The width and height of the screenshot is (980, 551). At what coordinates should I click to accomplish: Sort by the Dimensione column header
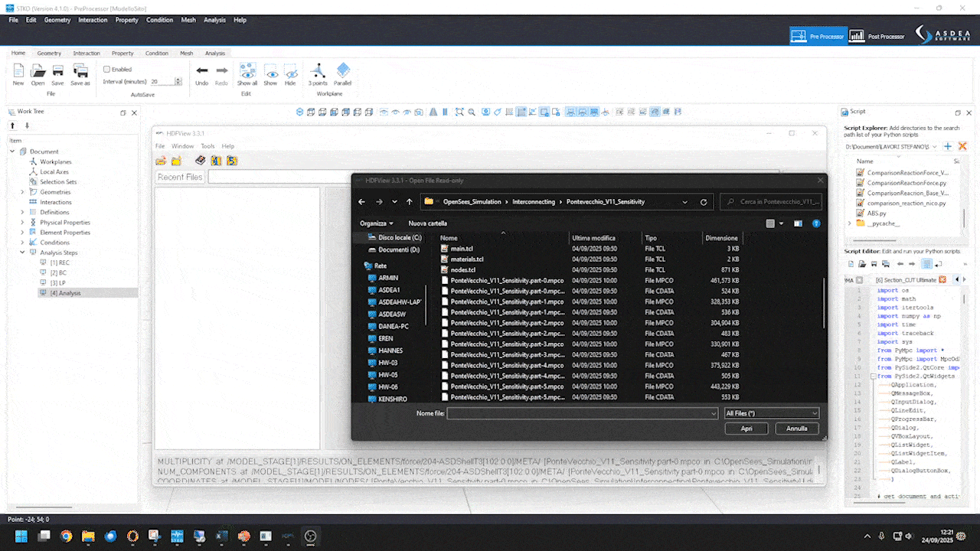click(723, 238)
